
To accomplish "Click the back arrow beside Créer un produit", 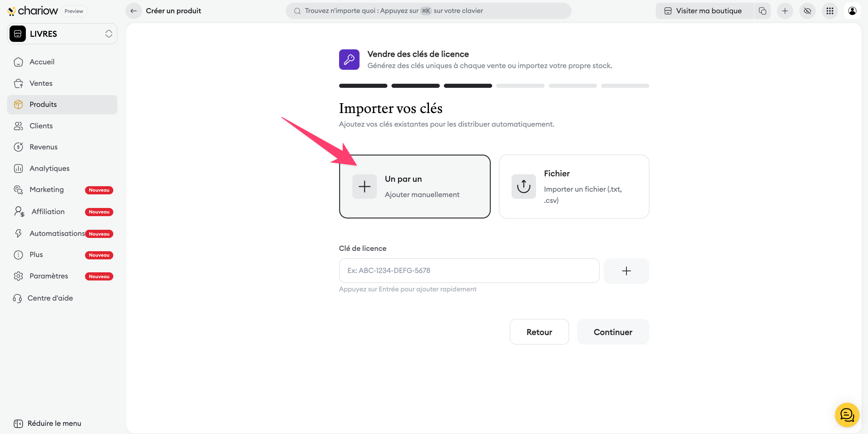I will point(134,11).
